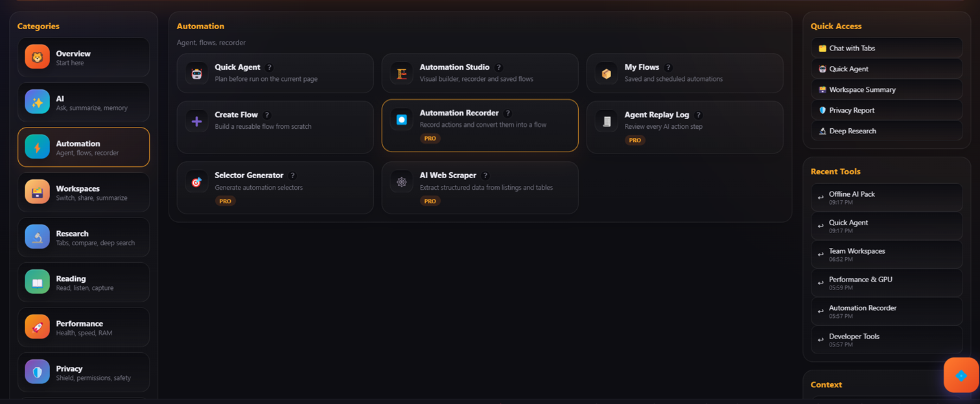980x404 pixels.
Task: Click the orange floating assistant button
Action: pyautogui.click(x=961, y=375)
